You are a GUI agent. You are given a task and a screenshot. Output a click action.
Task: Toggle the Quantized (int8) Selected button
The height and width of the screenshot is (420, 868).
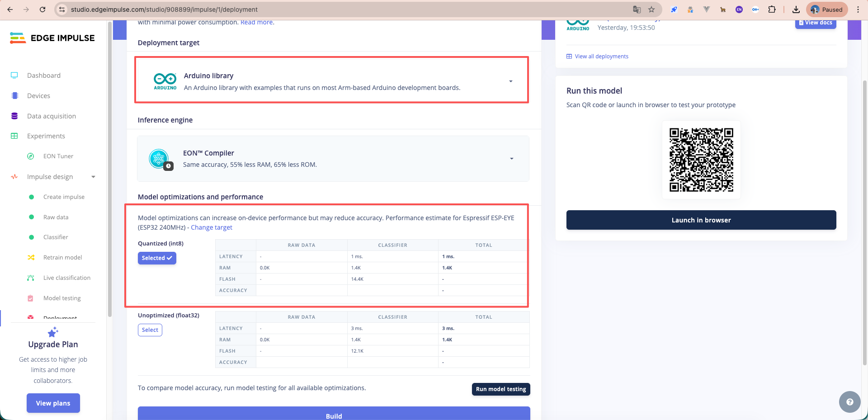coord(157,258)
